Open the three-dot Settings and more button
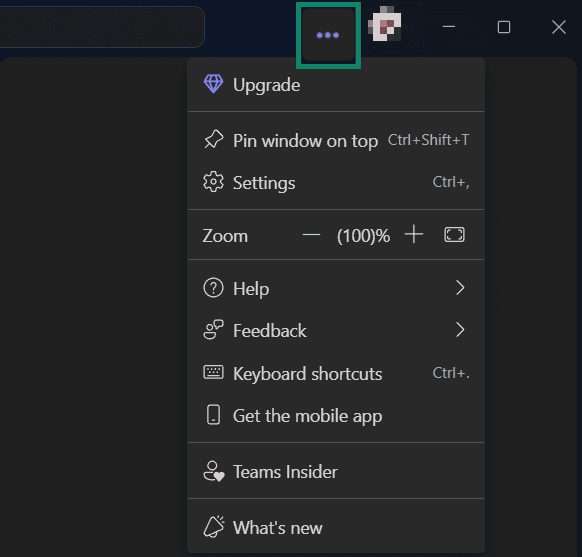 click(328, 35)
